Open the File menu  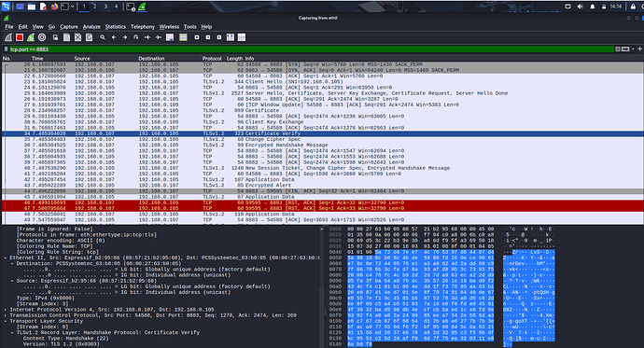[x=9, y=27]
